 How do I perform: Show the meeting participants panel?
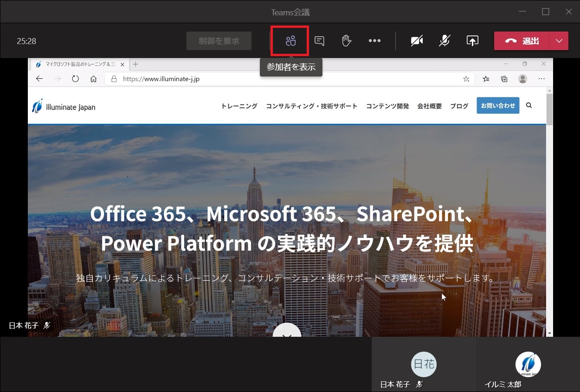pos(290,41)
